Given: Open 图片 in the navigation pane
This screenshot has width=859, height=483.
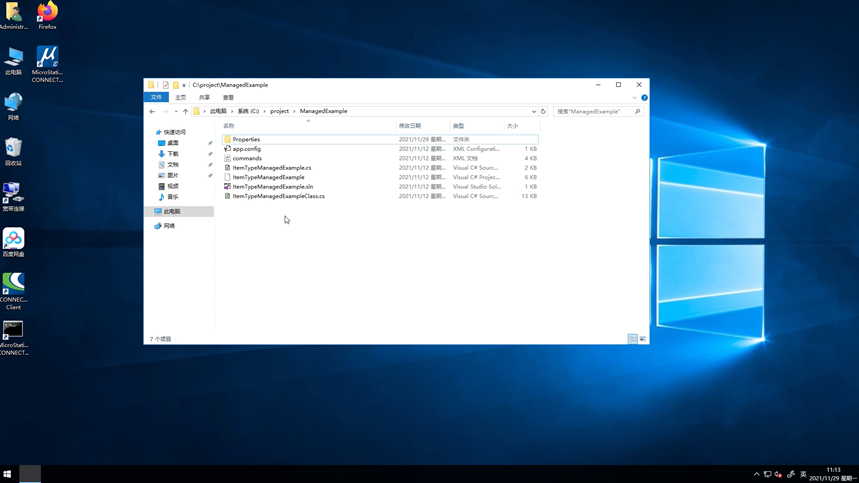Looking at the screenshot, I should point(173,175).
